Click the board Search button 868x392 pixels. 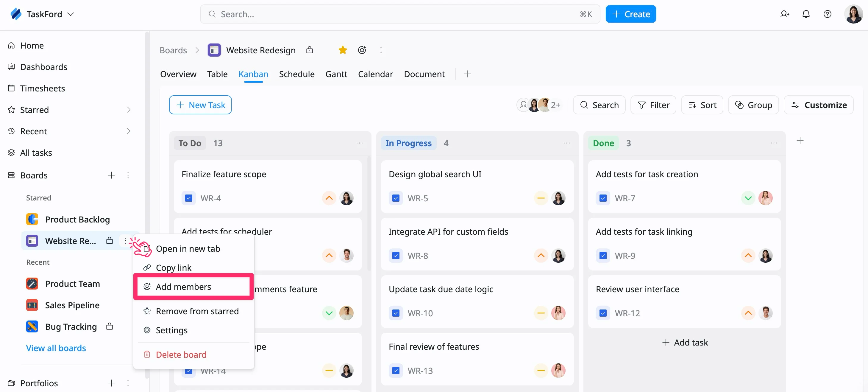point(599,105)
